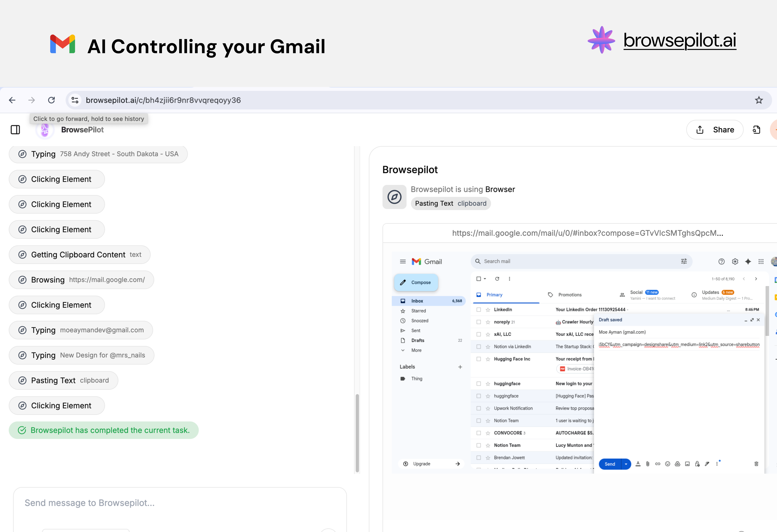Open the Send options dropdown arrow
The width and height of the screenshot is (777, 532).
point(626,464)
